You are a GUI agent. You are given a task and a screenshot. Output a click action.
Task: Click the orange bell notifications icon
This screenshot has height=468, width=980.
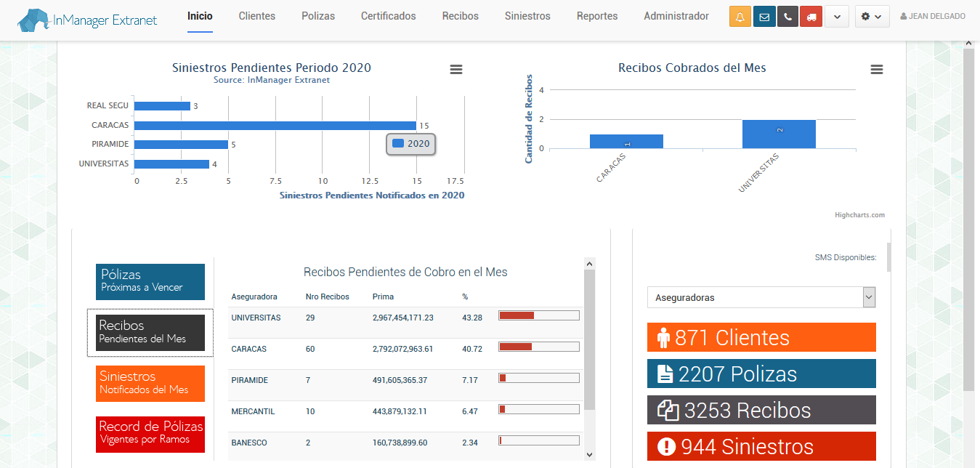pos(740,17)
